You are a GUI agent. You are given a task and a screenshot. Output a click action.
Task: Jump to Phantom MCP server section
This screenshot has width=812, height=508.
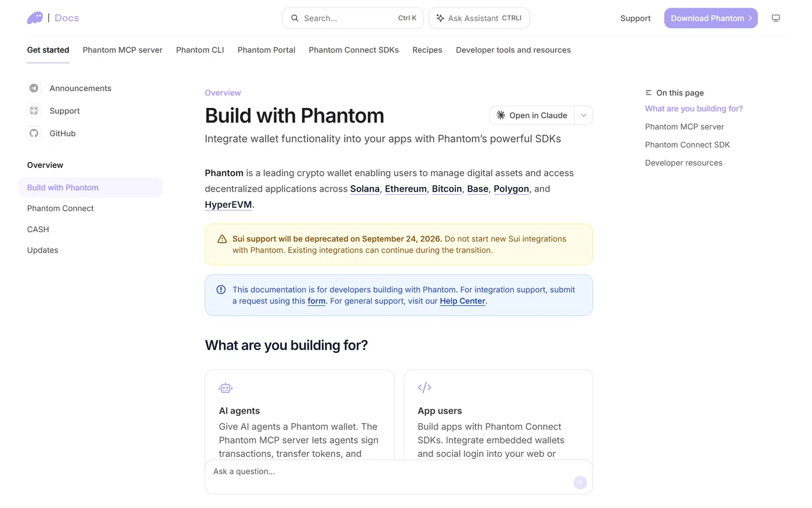684,127
